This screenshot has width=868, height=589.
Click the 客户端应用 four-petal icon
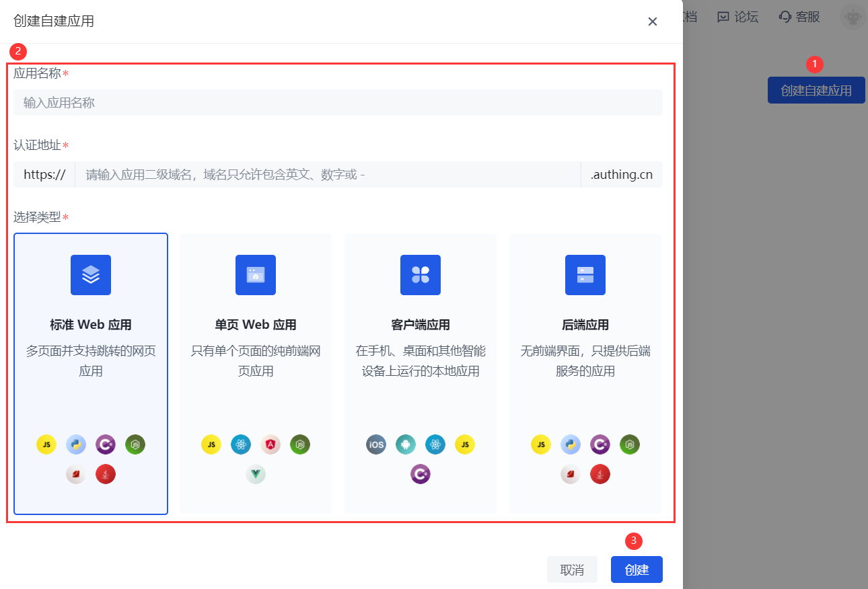[421, 274]
